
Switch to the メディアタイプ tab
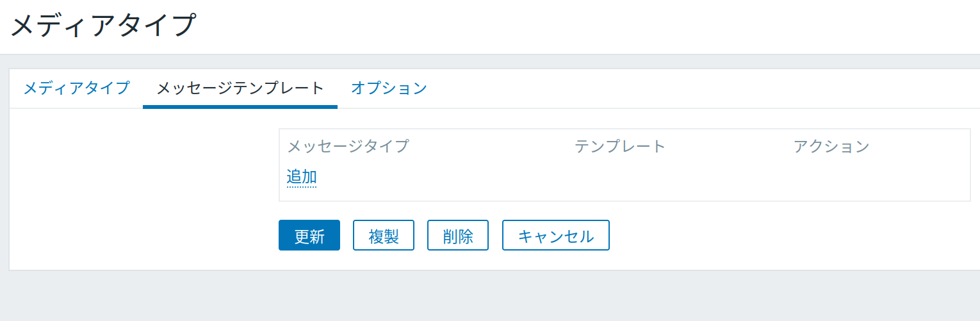tap(76, 88)
